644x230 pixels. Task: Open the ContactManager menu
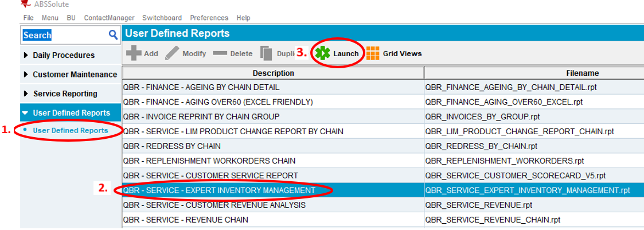[x=110, y=18]
